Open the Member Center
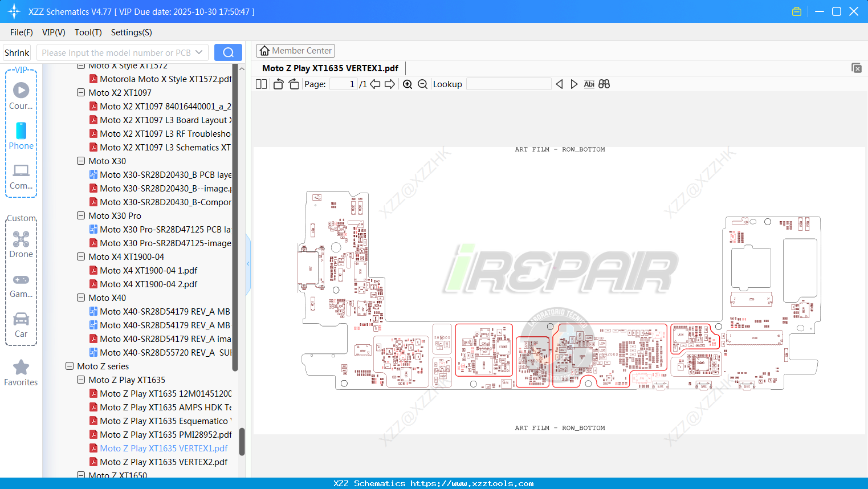The height and width of the screenshot is (489, 868). pyautogui.click(x=295, y=51)
